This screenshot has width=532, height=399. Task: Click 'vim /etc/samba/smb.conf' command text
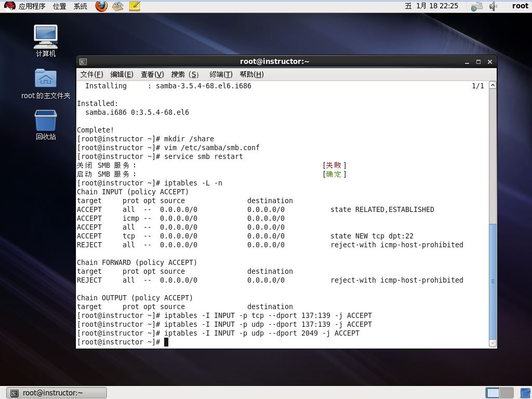point(212,148)
